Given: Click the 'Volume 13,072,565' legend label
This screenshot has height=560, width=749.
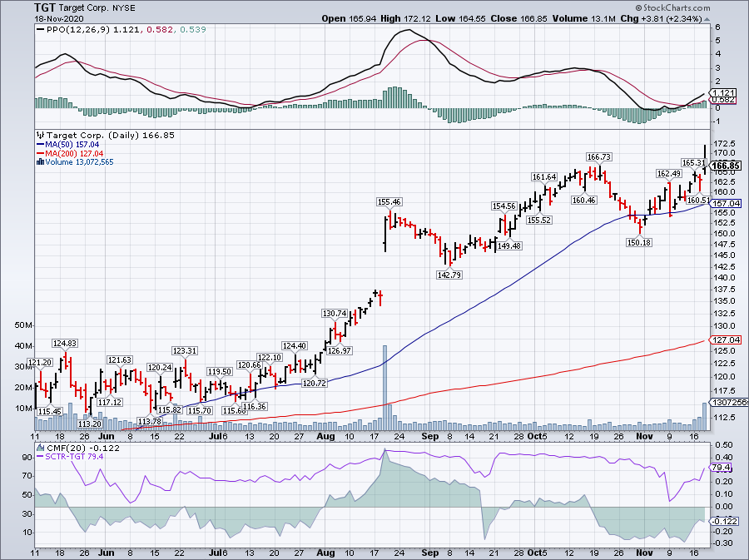Looking at the screenshot, I should point(79,162).
